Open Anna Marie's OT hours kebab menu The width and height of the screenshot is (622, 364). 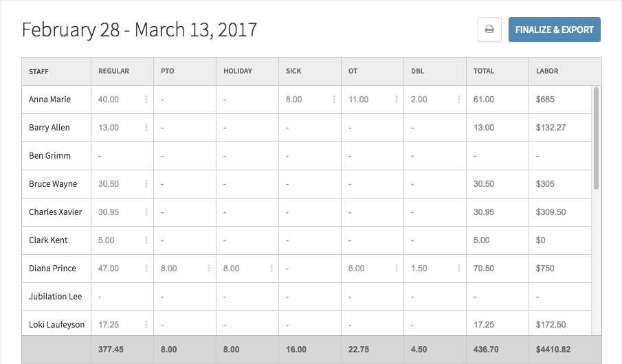click(x=397, y=100)
